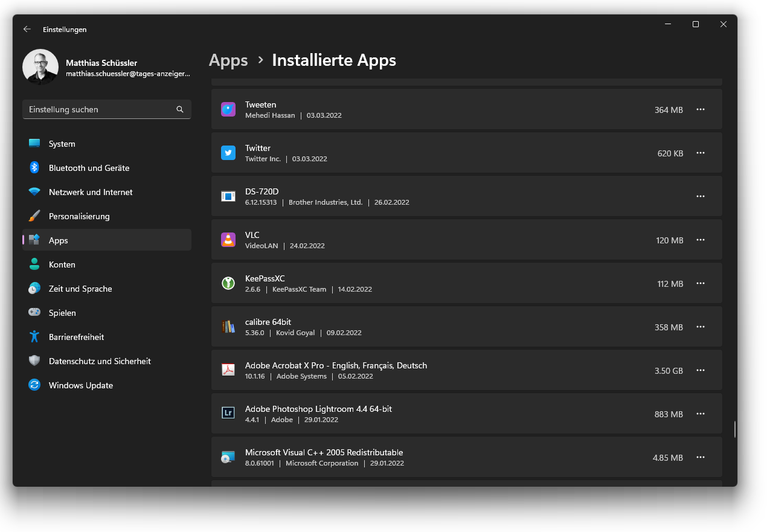Click the Konten person icon
Image resolution: width=767 pixels, height=532 pixels.
[34, 264]
